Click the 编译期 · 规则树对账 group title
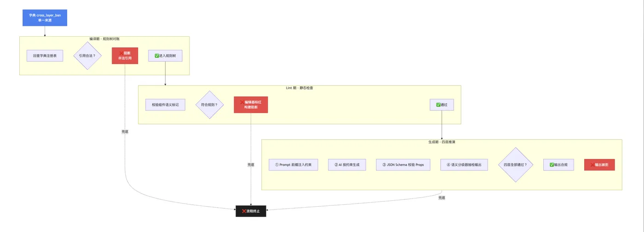Screen dimensions: 644x232 click(104, 39)
